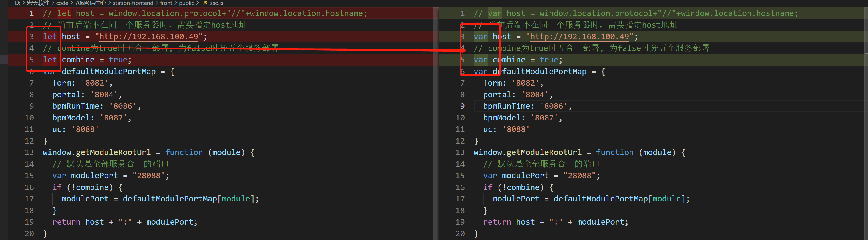Click line number 13 in the left pane
This screenshot has height=240, width=868.
point(29,152)
